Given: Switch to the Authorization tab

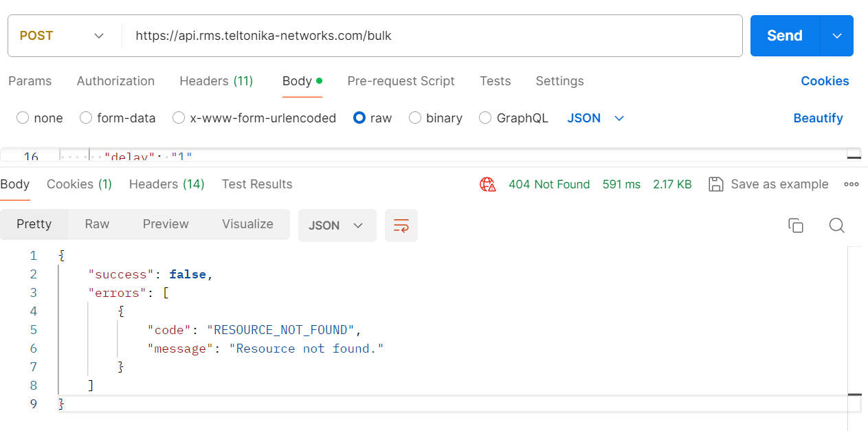Looking at the screenshot, I should [115, 81].
